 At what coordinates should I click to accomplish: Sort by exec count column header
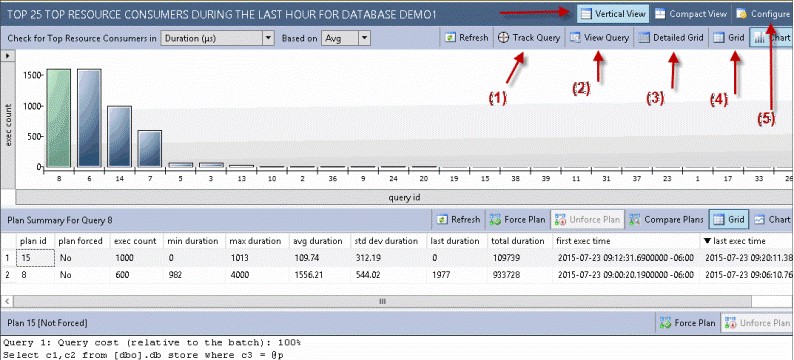(135, 241)
